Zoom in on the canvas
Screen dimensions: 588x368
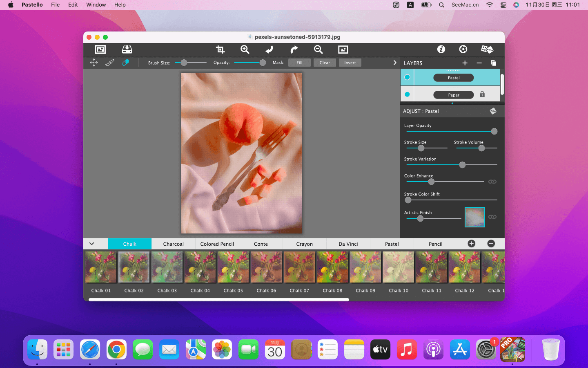(x=245, y=49)
